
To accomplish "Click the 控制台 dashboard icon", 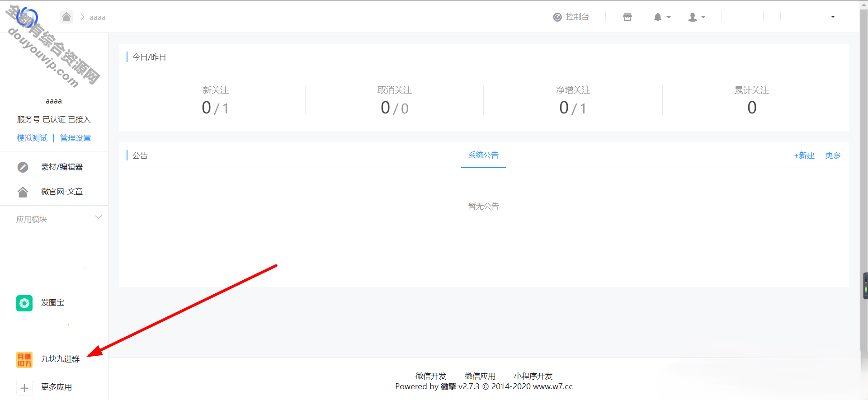I will point(557,17).
